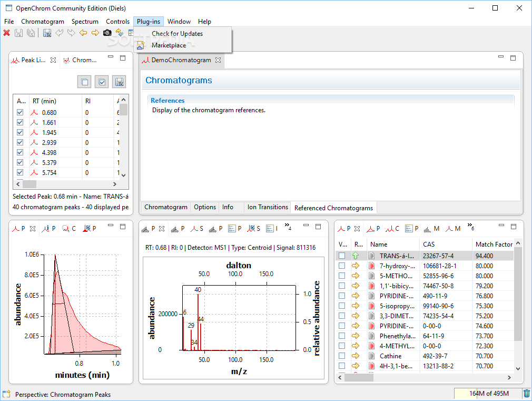The image size is (532, 401).
Task: Uncheck the peak at RT 0.680
Action: [20, 112]
